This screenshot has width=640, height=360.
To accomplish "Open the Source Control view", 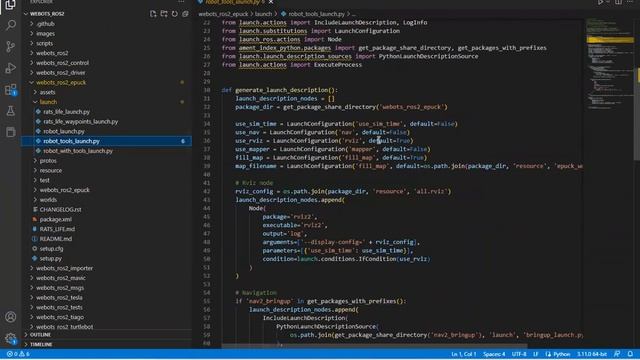I will (x=11, y=47).
